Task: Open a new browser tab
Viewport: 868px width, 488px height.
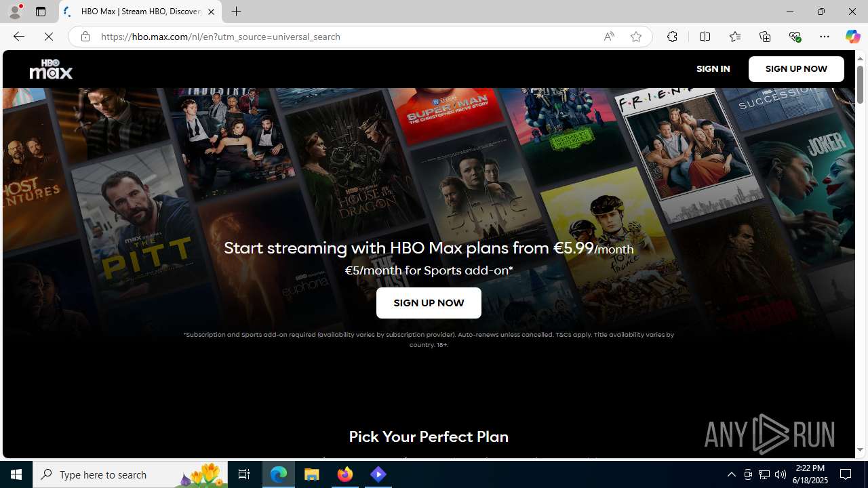Action: [x=236, y=12]
